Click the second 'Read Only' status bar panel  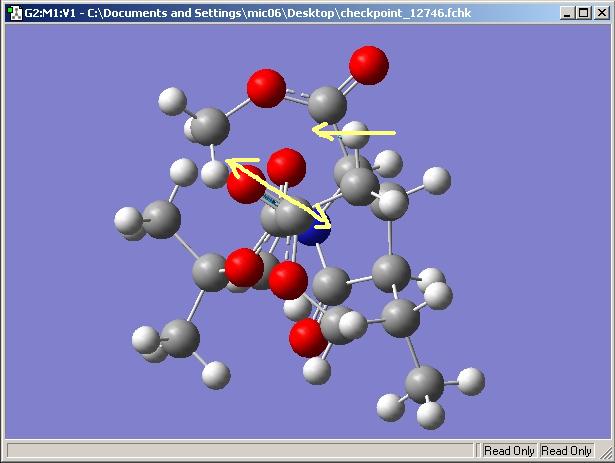(566, 450)
